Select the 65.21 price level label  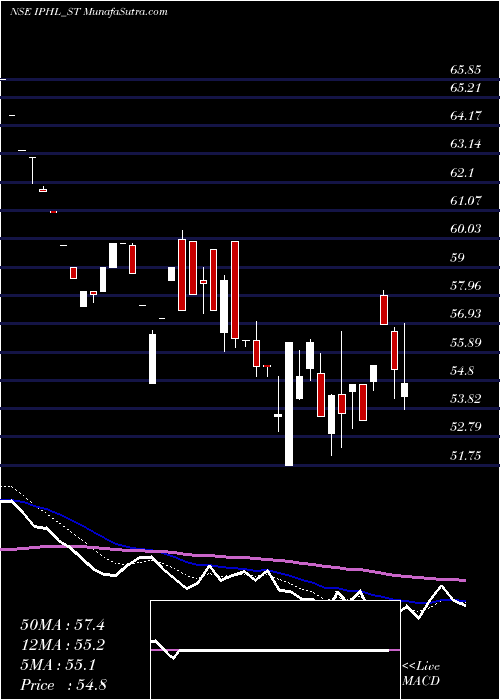466,88
